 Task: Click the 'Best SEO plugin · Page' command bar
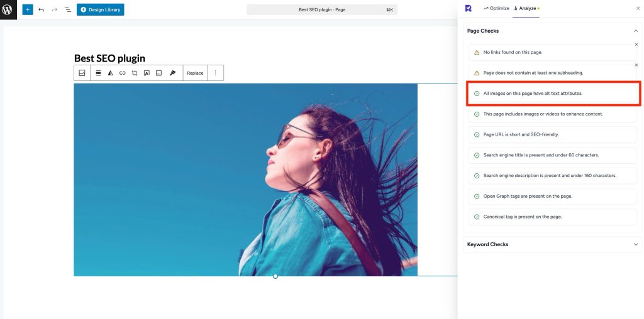pyautogui.click(x=322, y=9)
